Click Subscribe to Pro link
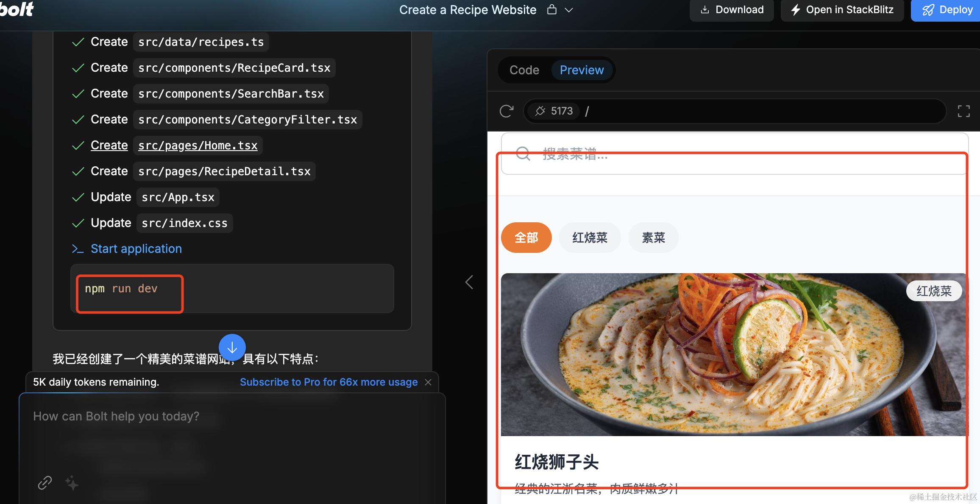The image size is (980, 504). click(x=329, y=382)
